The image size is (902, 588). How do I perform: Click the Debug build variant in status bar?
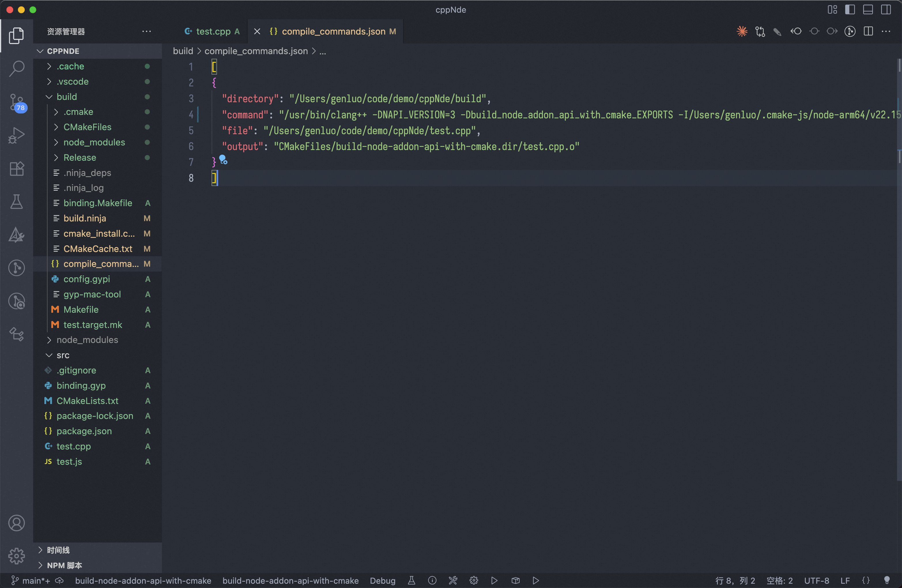[382, 581]
